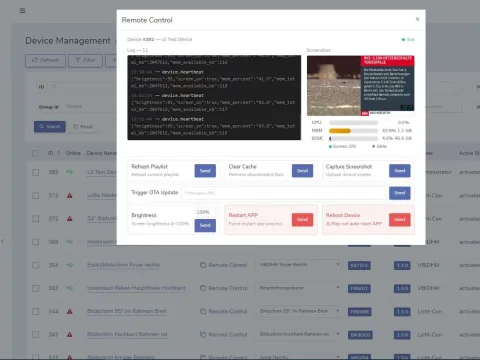Click the red warning icon for device 372
The image size is (480, 360).
coord(69,219)
